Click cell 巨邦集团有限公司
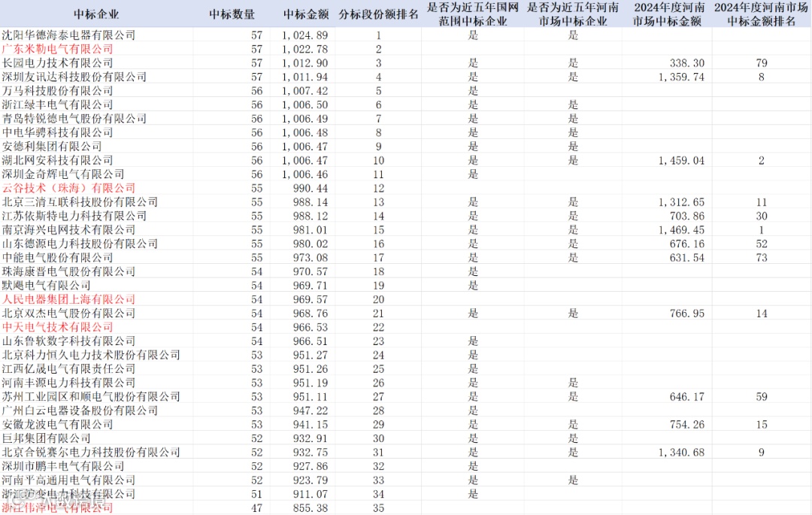The height and width of the screenshot is (515, 812). point(47,438)
